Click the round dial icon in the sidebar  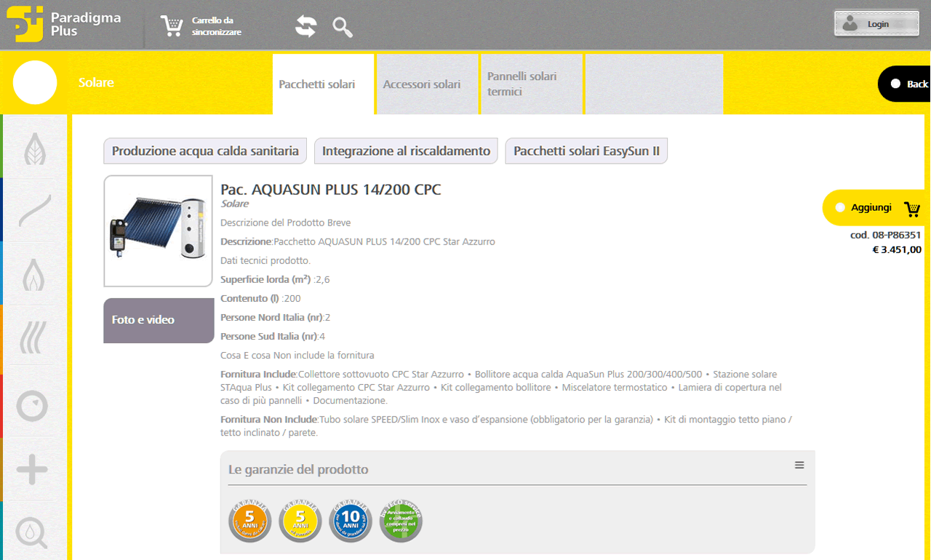(x=32, y=406)
